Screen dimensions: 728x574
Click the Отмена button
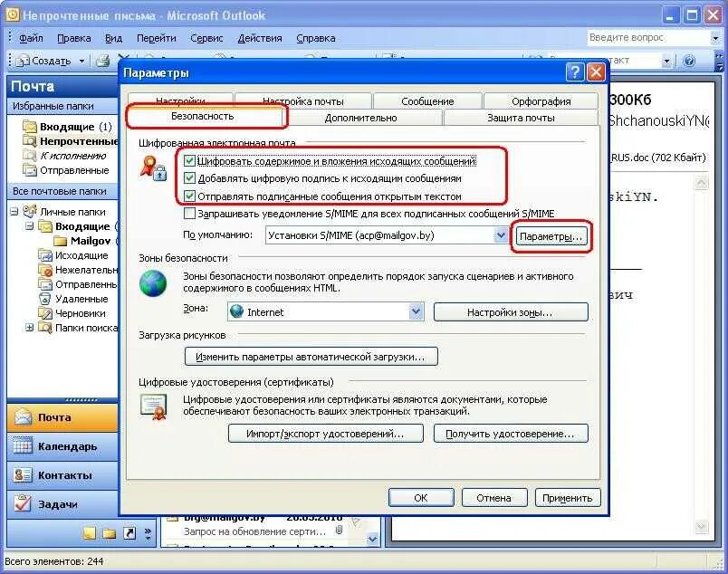(494, 498)
